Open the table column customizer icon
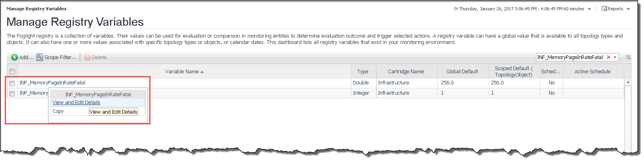 (628, 57)
